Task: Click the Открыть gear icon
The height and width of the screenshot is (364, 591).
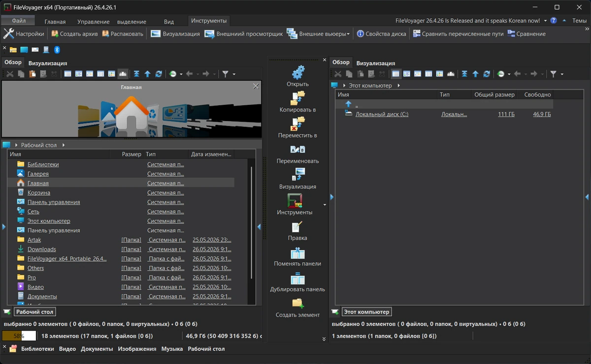Action: [x=297, y=73]
